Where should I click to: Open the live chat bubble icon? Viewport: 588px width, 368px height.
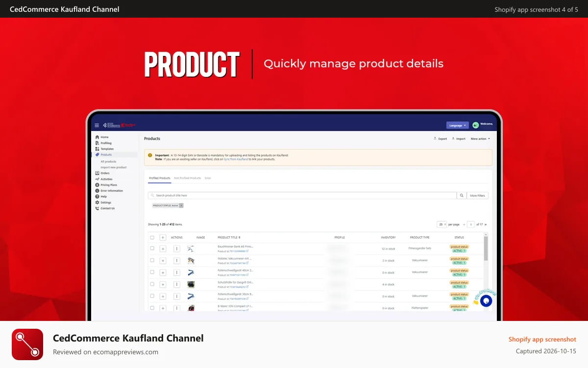click(486, 301)
